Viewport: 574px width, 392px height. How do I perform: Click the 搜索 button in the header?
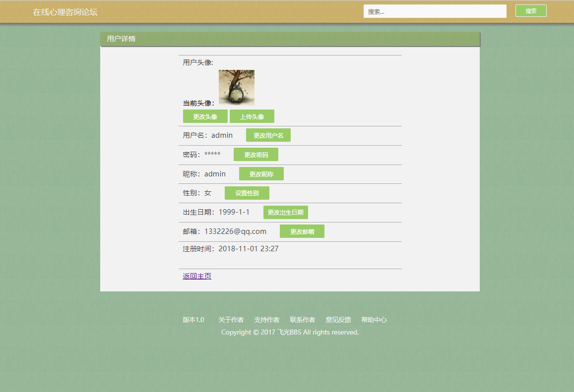click(x=530, y=10)
